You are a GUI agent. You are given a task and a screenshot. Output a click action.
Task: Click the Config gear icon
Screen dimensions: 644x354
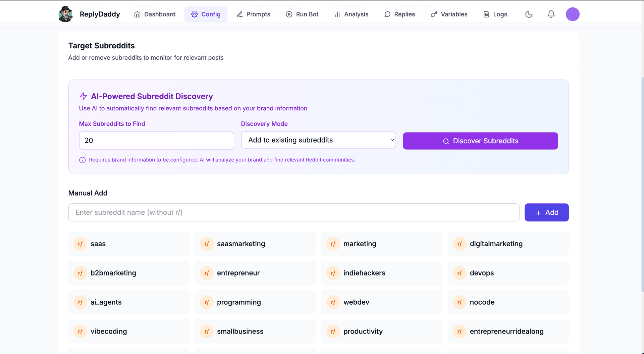point(194,14)
